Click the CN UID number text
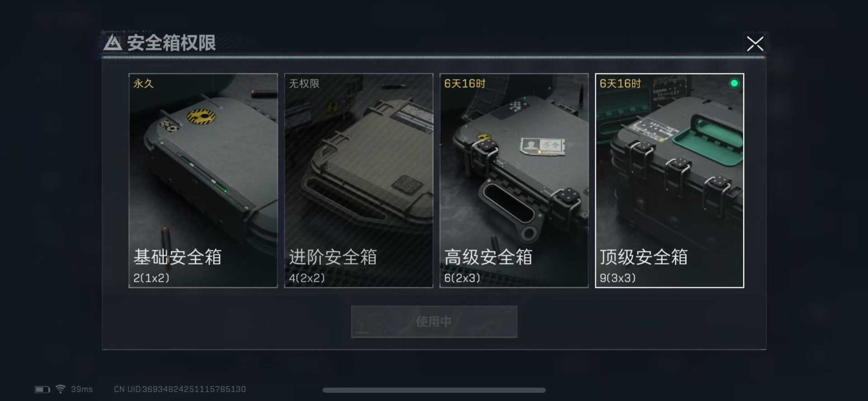868x401 pixels. 180,389
